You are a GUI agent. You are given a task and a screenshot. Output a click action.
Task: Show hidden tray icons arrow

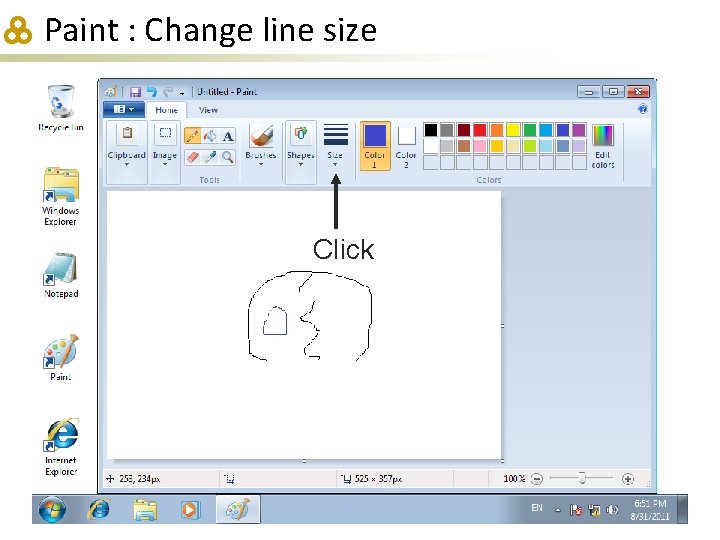pos(558,510)
